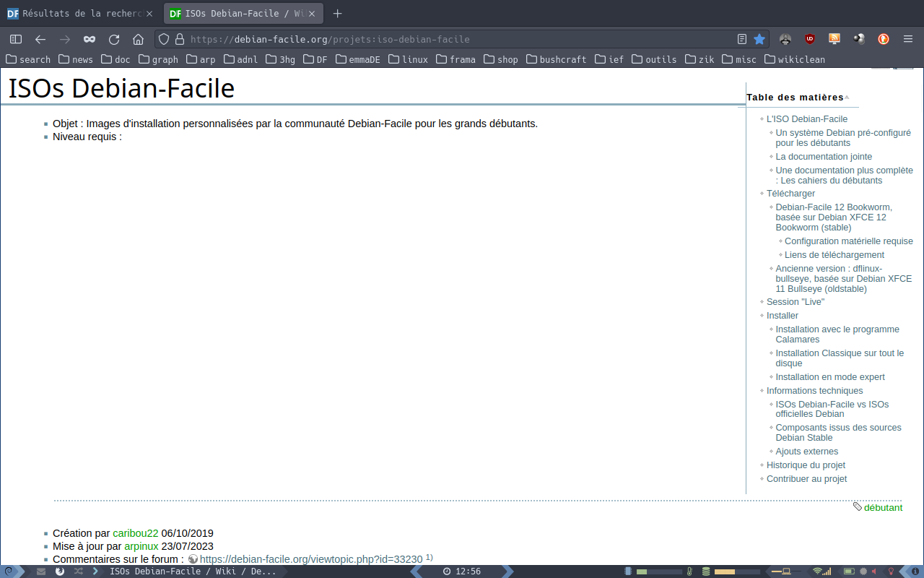The width and height of the screenshot is (924, 578).
Task: Expand the linux bookmarks folder
Action: (x=408, y=59)
